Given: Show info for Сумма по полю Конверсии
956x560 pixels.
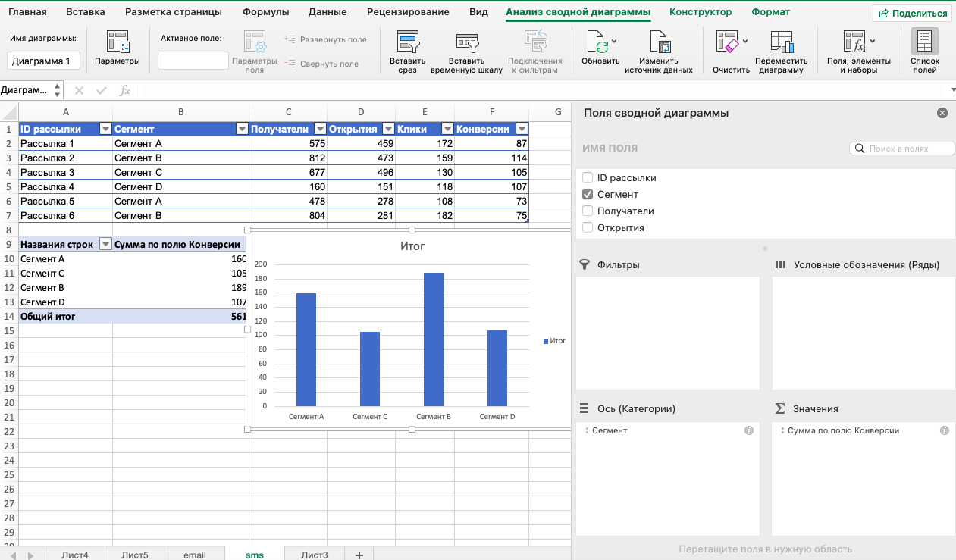Looking at the screenshot, I should click(945, 430).
